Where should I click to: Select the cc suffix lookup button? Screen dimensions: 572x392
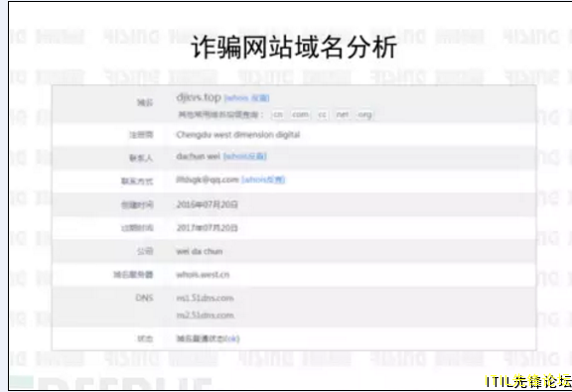click(322, 114)
